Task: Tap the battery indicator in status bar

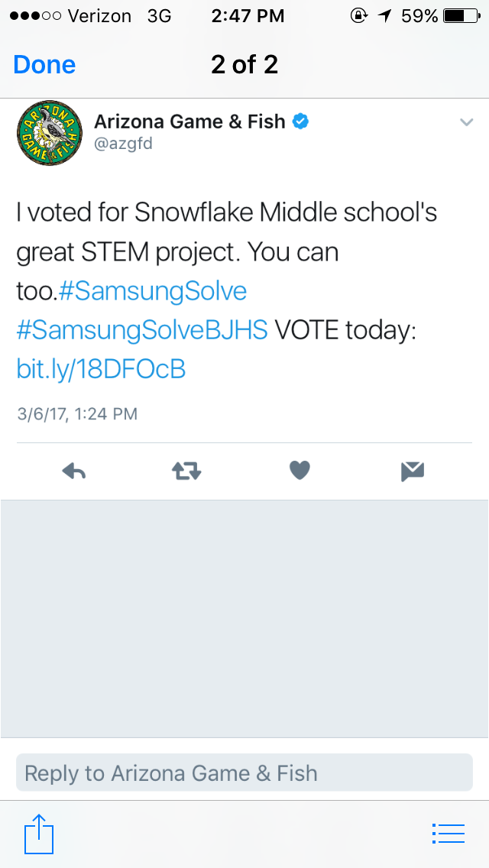Action: pos(461,16)
